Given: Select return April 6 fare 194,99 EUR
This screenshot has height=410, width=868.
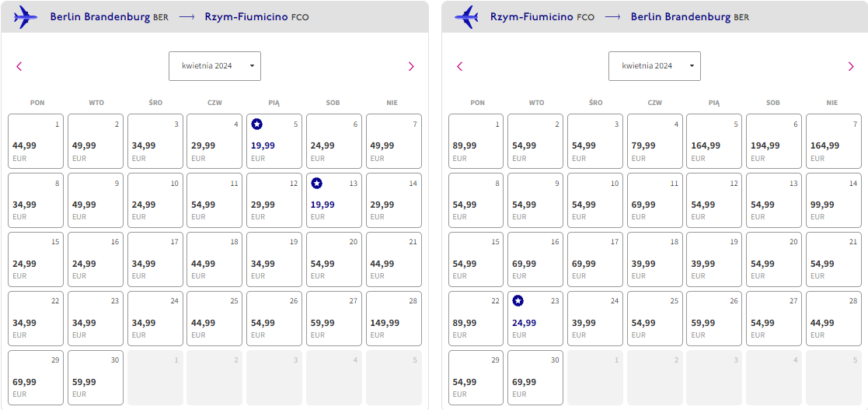Looking at the screenshot, I should [x=774, y=142].
